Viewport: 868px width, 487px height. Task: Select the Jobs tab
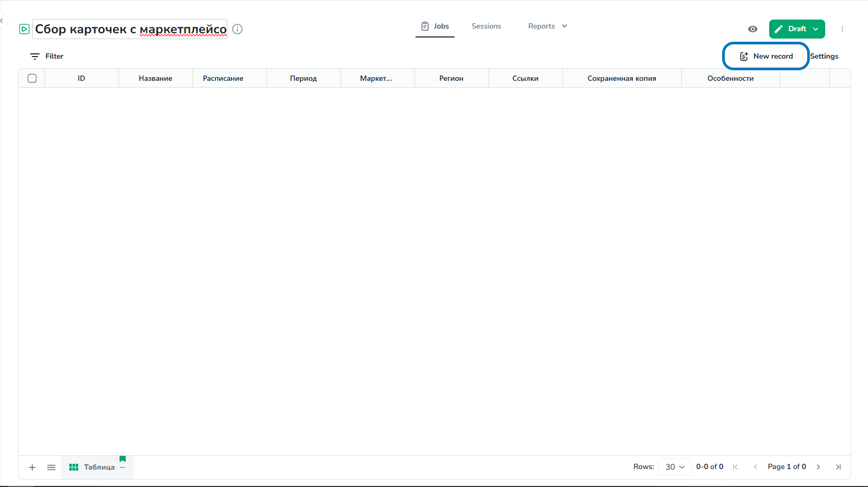click(435, 26)
